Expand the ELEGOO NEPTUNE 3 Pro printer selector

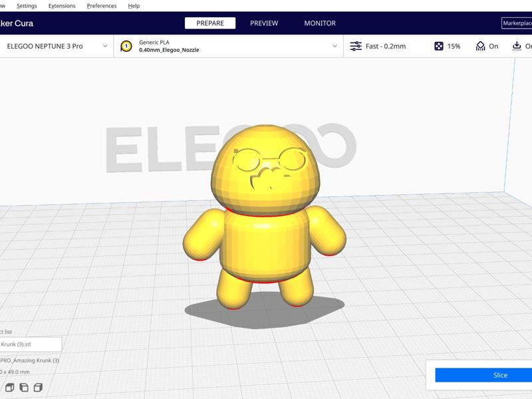point(57,46)
